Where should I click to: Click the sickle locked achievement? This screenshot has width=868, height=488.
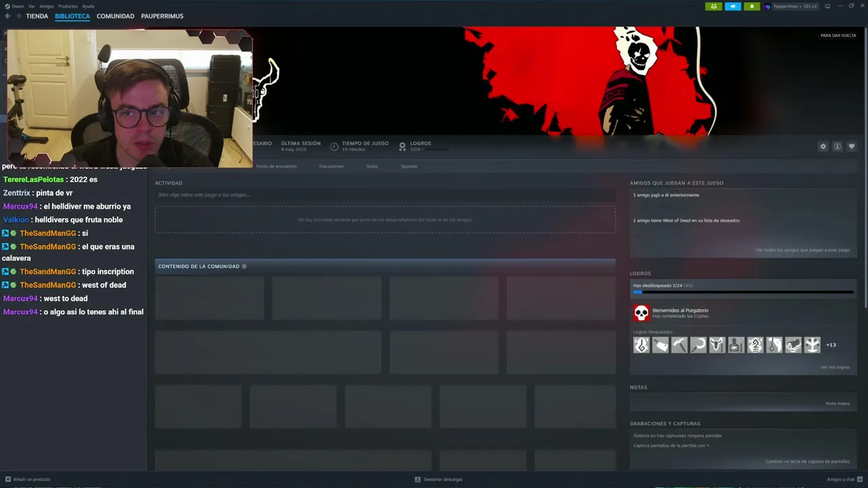click(698, 345)
